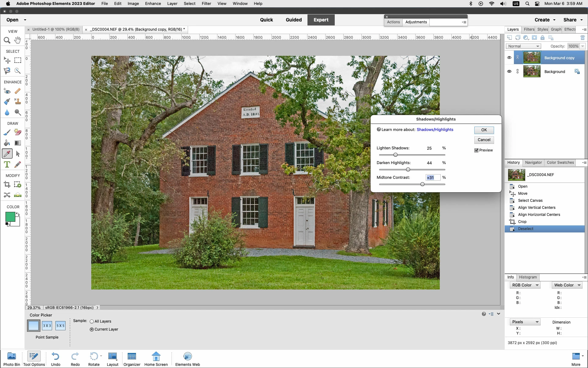Open the Shadows/Highlights help link
Viewport: 588px width, 368px height.
coord(435,130)
